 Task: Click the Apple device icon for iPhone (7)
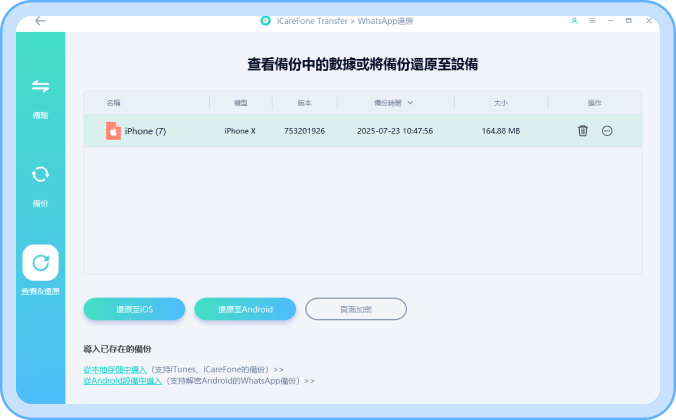113,131
